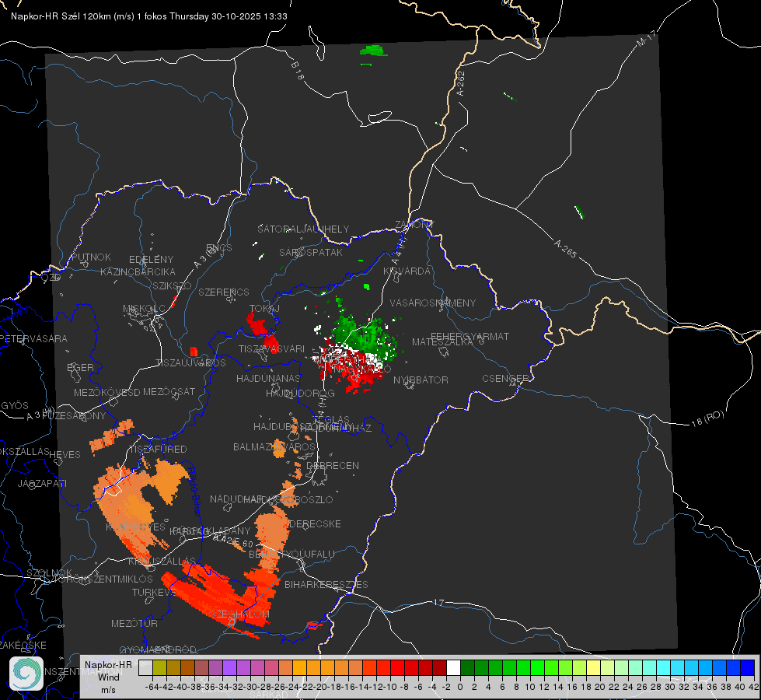Click the HAJDÚDOROG label
The width and height of the screenshot is (761, 700).
[x=300, y=393]
